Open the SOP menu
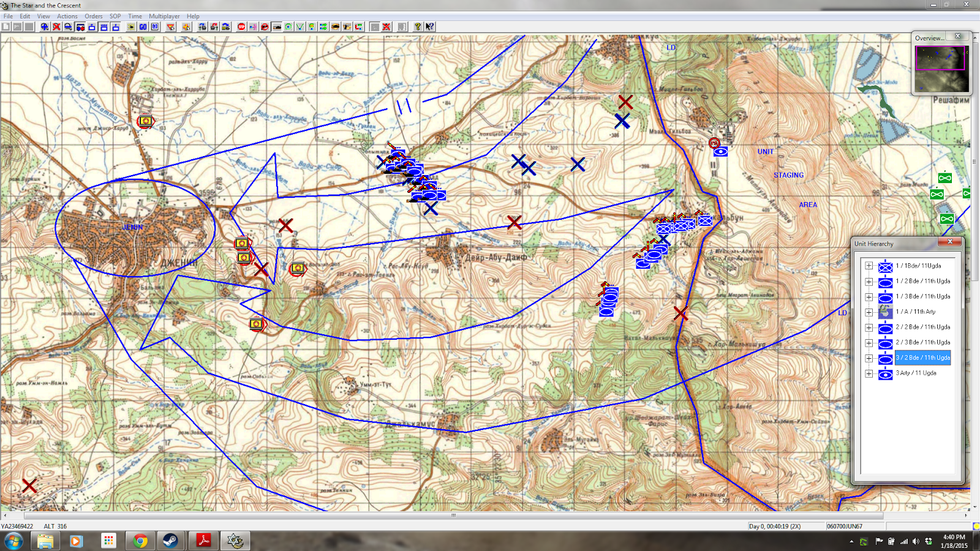This screenshot has height=551, width=980. [115, 16]
